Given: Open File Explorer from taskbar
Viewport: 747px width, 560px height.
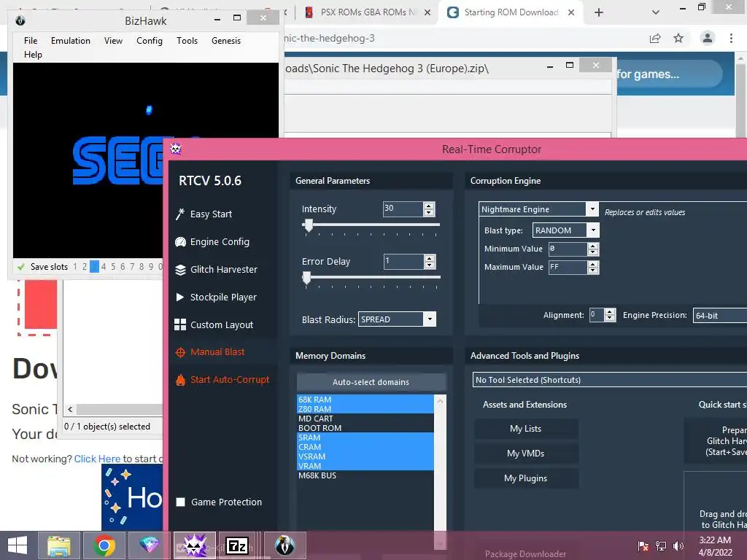Looking at the screenshot, I should (x=59, y=545).
